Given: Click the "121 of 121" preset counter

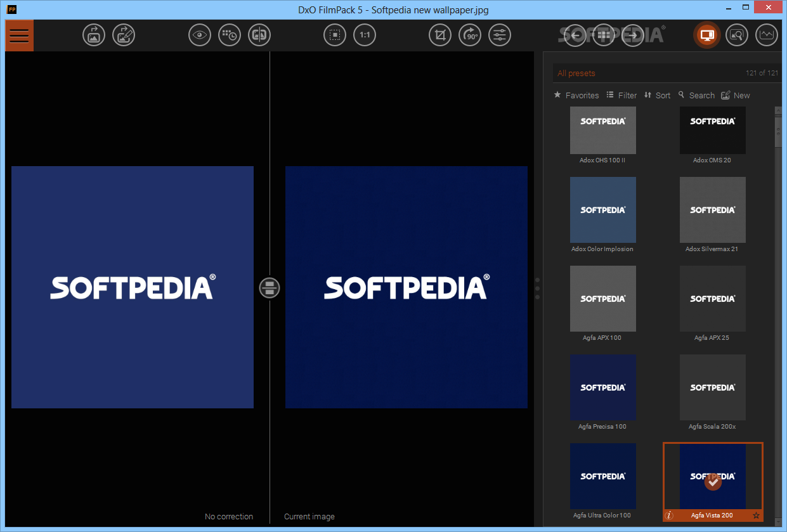Looking at the screenshot, I should click(762, 74).
